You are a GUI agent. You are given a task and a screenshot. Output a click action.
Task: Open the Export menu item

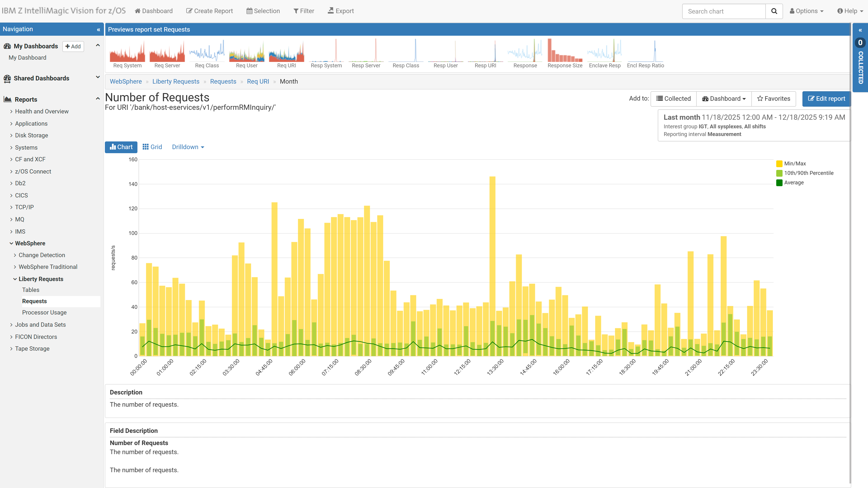point(341,11)
